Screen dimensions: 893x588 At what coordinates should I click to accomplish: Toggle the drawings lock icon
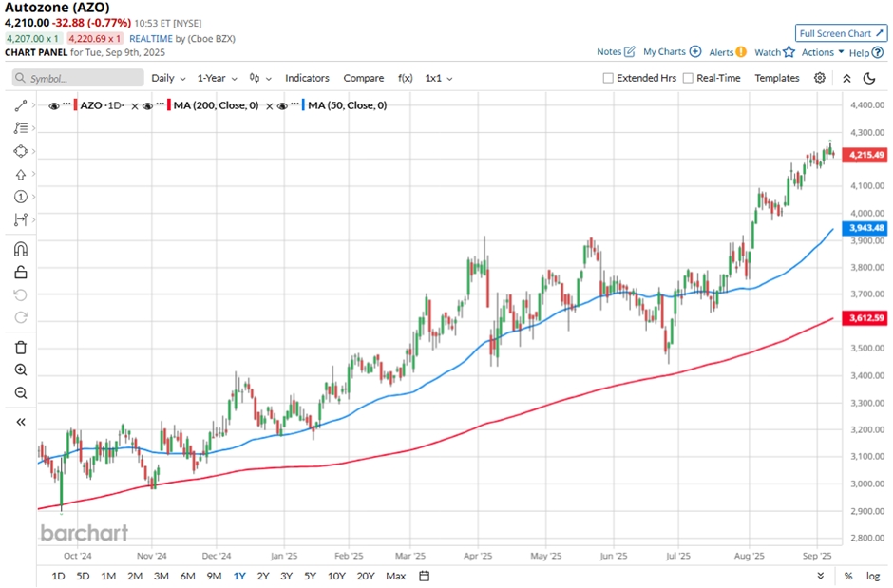[x=21, y=273]
